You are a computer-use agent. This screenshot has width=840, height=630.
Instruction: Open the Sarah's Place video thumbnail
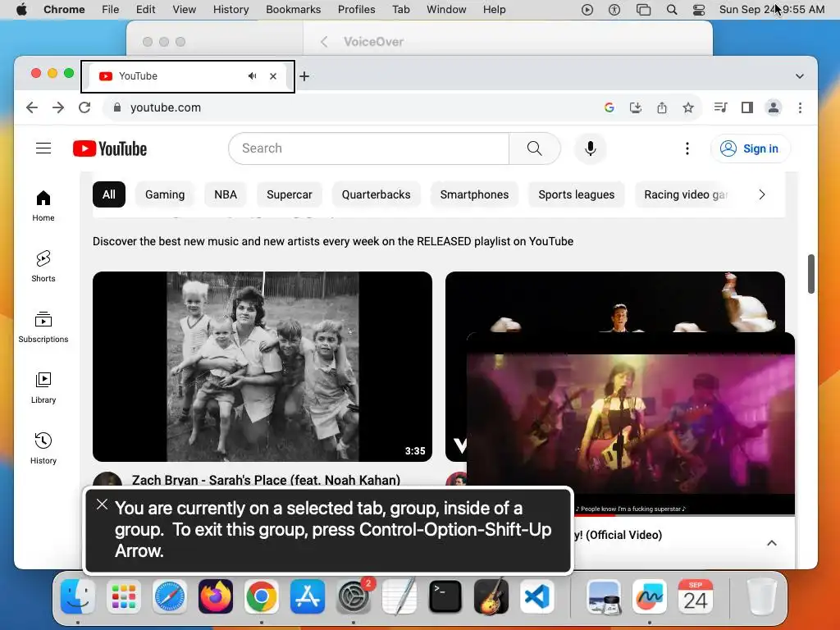[262, 367]
